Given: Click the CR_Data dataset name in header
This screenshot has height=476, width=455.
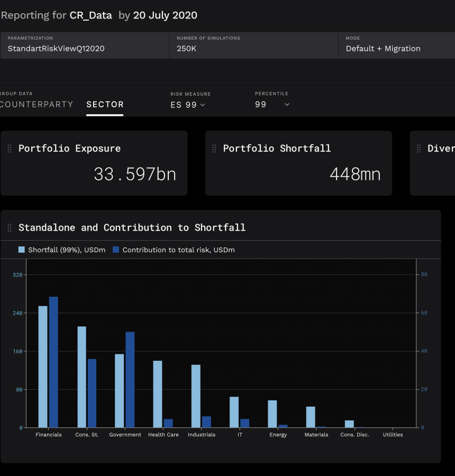Looking at the screenshot, I should coord(91,15).
